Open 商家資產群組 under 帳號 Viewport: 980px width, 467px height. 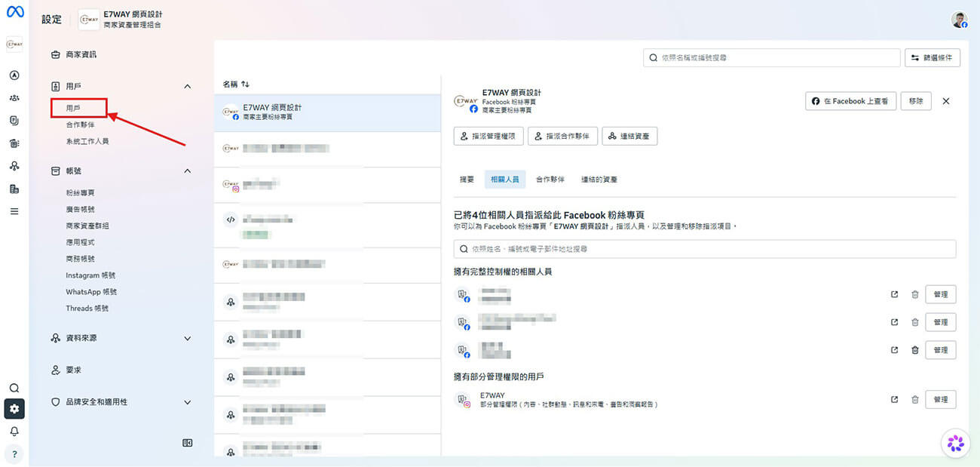(87, 226)
